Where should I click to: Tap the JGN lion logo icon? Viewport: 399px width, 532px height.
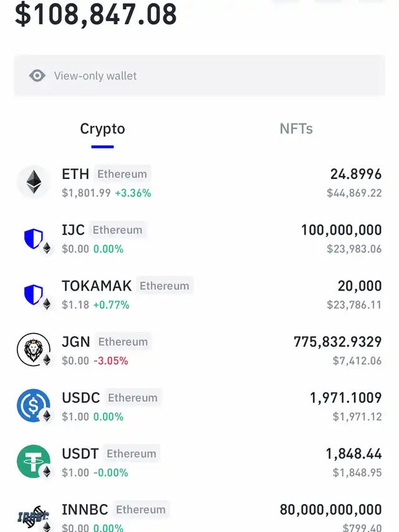point(34,349)
